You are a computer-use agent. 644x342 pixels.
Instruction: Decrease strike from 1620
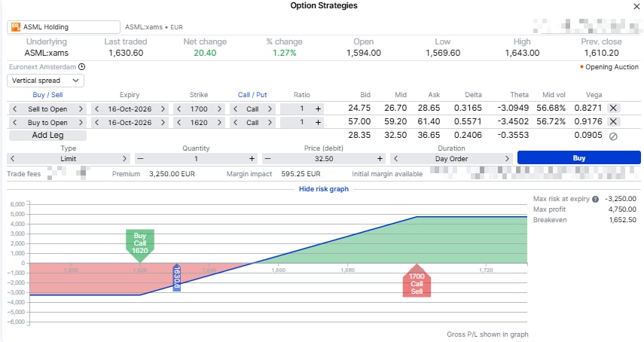179,122
